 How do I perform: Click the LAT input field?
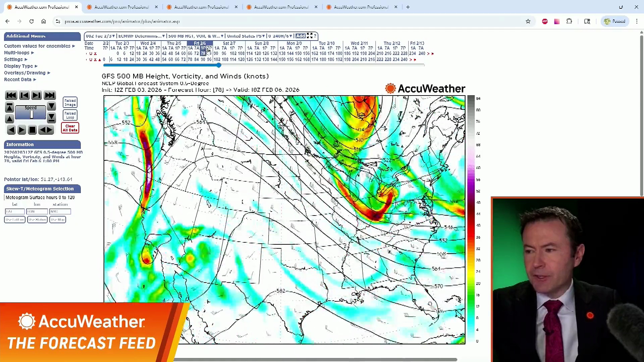click(15, 212)
